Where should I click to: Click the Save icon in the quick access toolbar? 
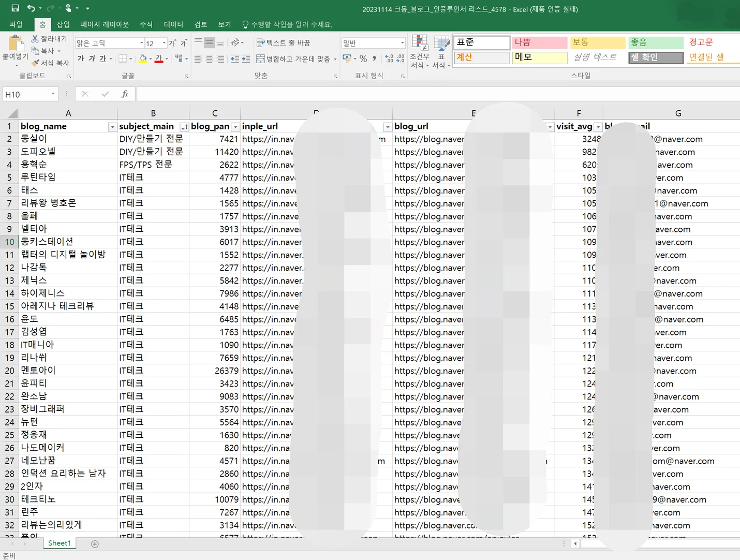(15, 8)
